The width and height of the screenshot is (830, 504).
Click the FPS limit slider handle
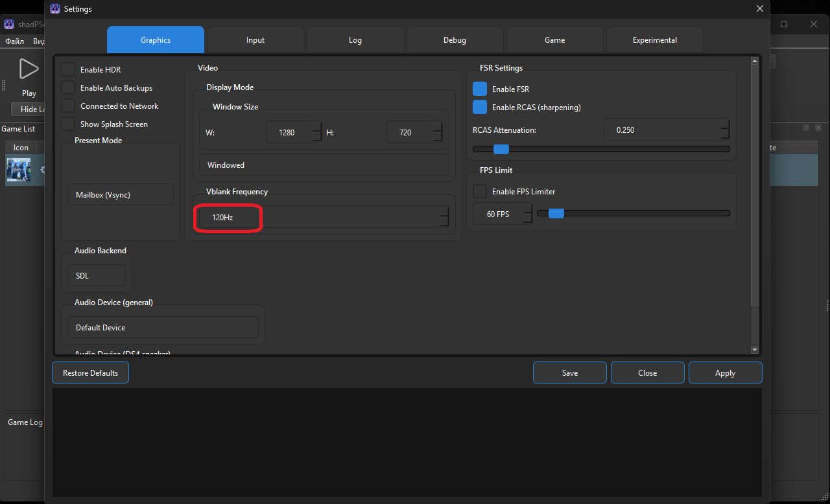556,213
